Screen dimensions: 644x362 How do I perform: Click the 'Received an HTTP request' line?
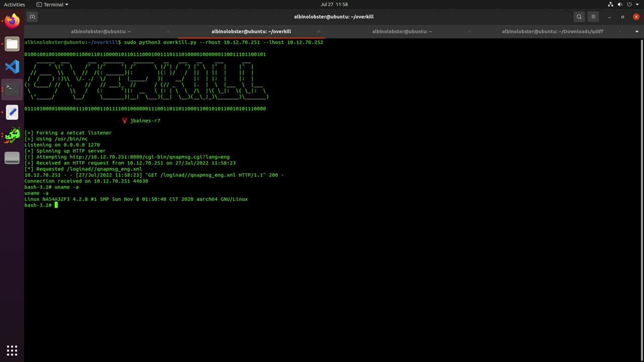coord(130,163)
